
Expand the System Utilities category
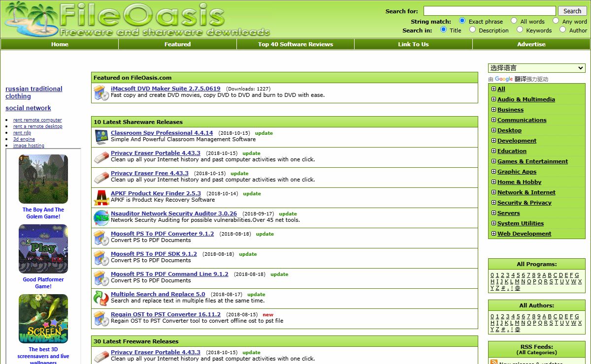[x=493, y=223]
